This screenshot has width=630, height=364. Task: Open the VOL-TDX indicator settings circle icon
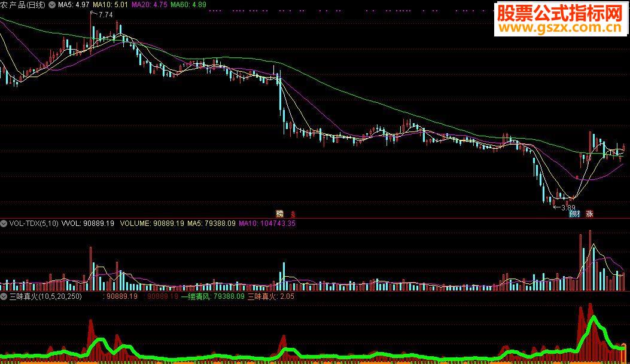click(x=4, y=224)
